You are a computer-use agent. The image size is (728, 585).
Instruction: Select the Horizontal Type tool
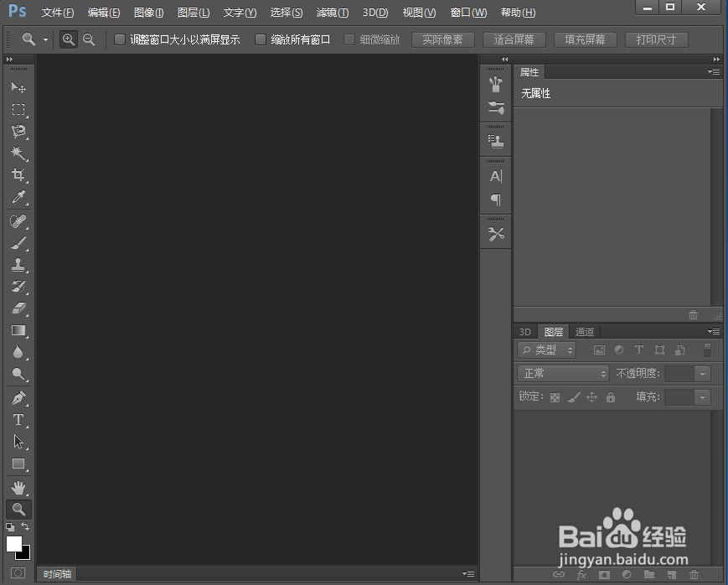click(x=18, y=420)
